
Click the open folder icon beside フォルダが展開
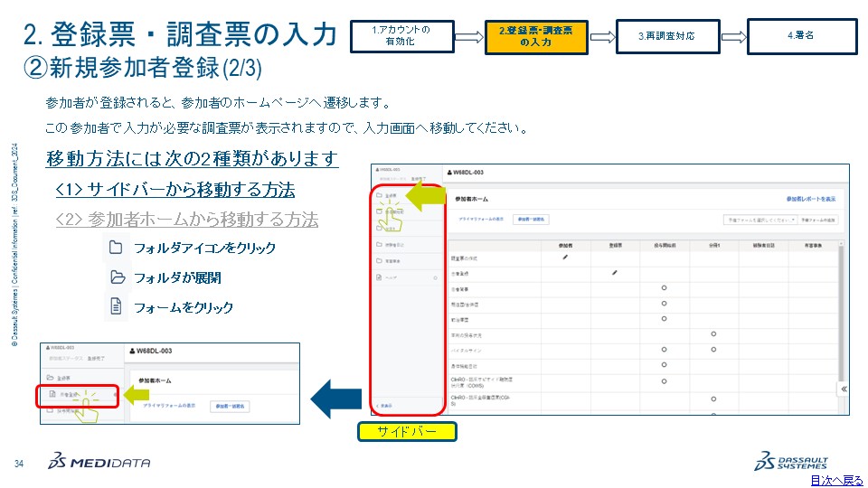(x=115, y=277)
